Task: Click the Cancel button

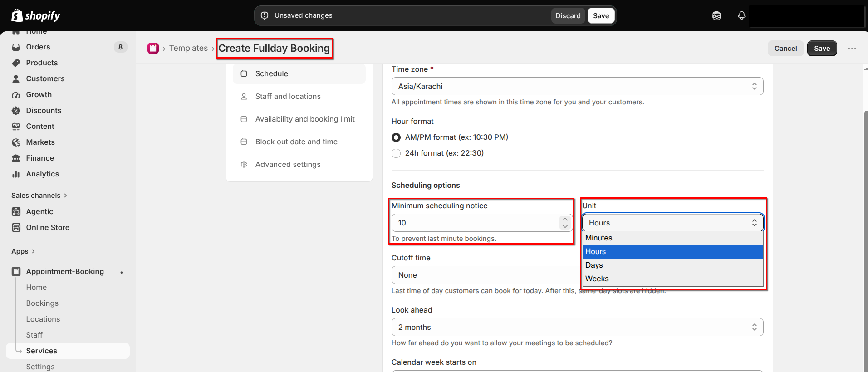Action: click(785, 48)
